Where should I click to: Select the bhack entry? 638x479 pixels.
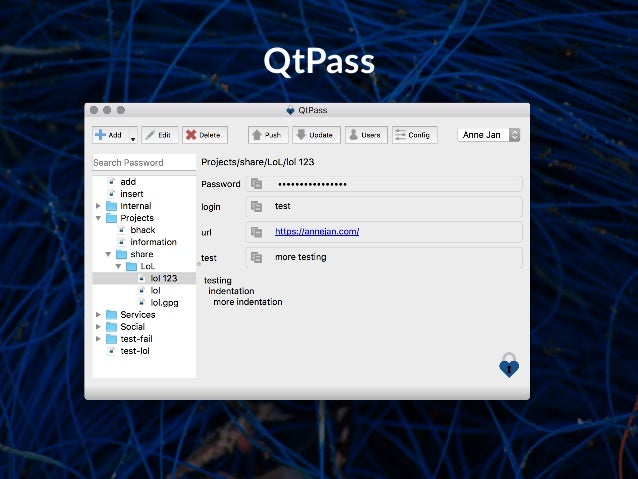pyautogui.click(x=142, y=230)
